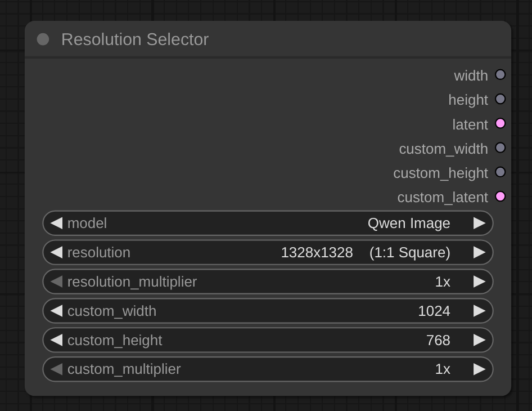Select the Resolution Selector node title
The width and height of the screenshot is (532, 411).
[x=135, y=39]
